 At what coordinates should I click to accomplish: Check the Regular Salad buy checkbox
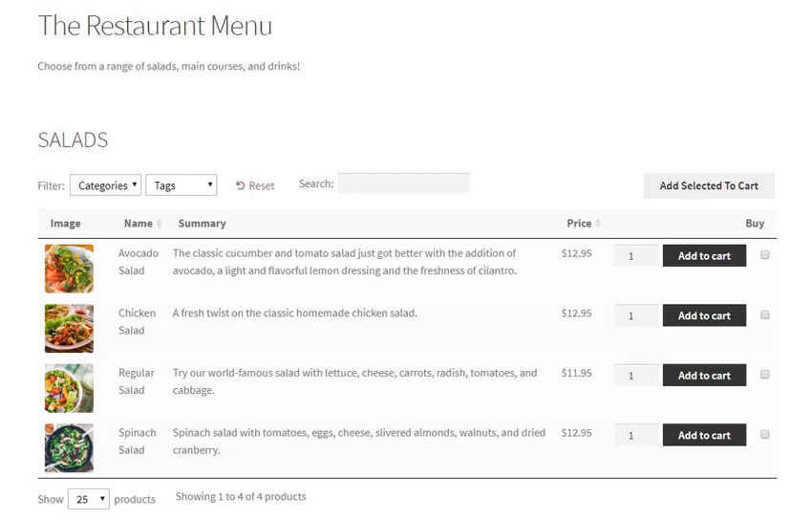765,375
